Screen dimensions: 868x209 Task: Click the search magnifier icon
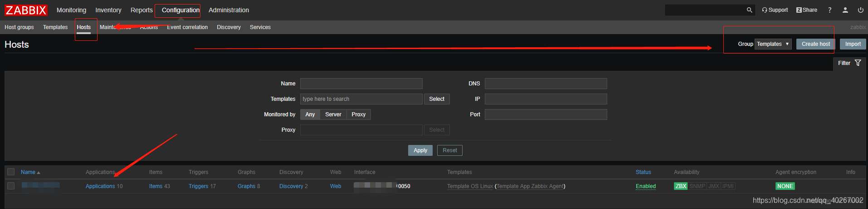749,10
